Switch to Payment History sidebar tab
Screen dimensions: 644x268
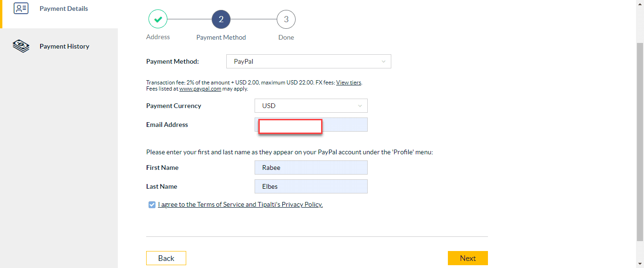pos(64,46)
